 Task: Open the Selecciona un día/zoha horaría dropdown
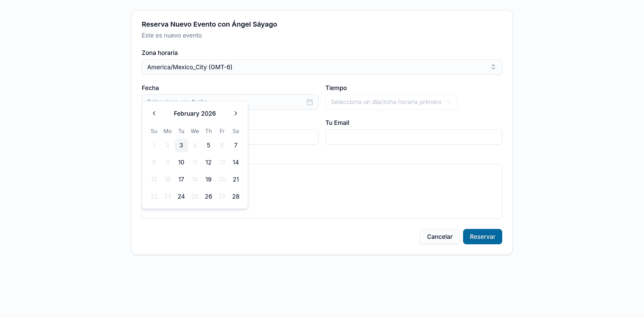point(391,102)
